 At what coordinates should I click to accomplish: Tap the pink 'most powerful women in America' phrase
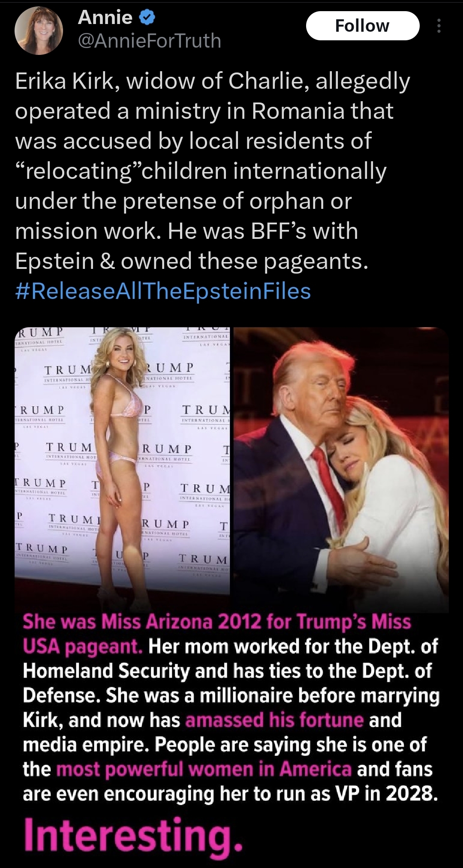[204, 769]
